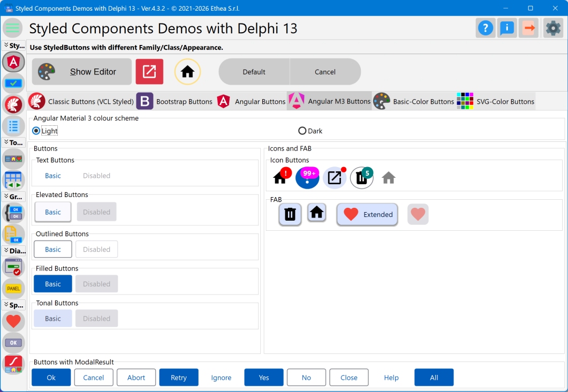The width and height of the screenshot is (568, 392).
Task: Collapse the Sty... sidebar group
Action: point(14,46)
